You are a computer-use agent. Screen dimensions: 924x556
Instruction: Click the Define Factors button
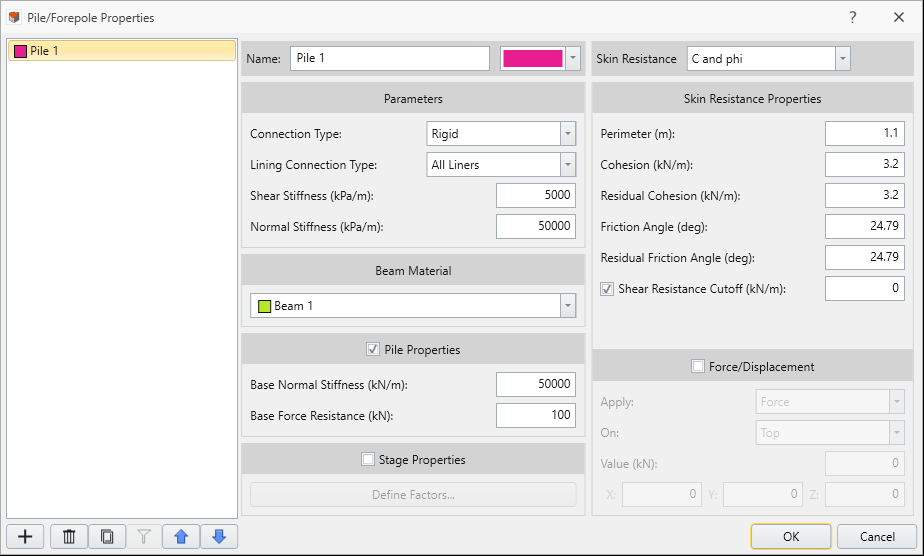413,495
